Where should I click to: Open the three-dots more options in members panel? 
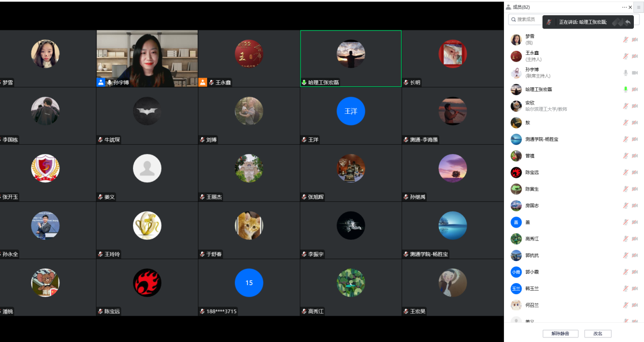click(624, 7)
